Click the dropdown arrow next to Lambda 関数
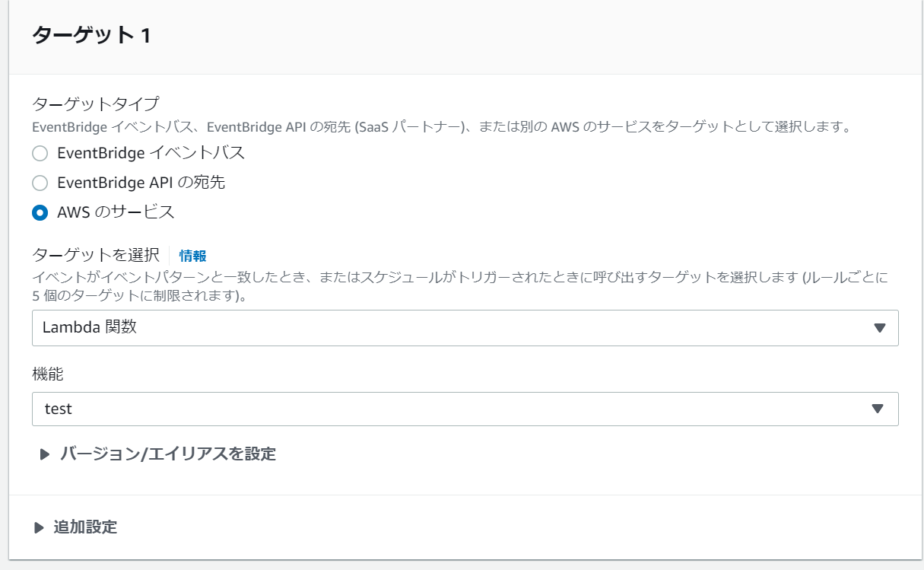The height and width of the screenshot is (570, 924). pos(881,327)
